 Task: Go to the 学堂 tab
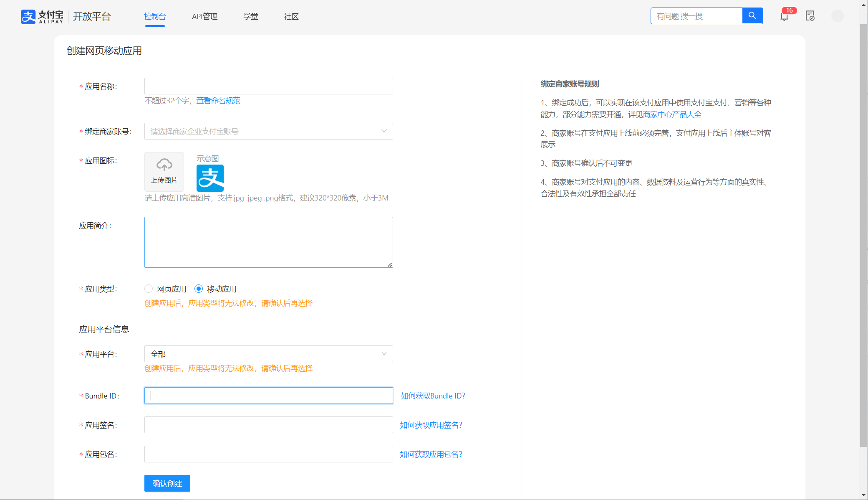pyautogui.click(x=251, y=16)
